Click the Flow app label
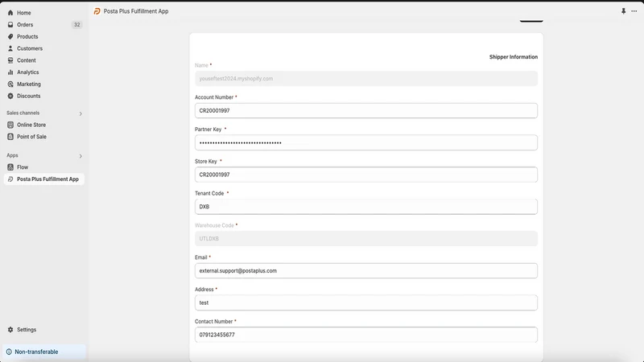 (x=23, y=167)
